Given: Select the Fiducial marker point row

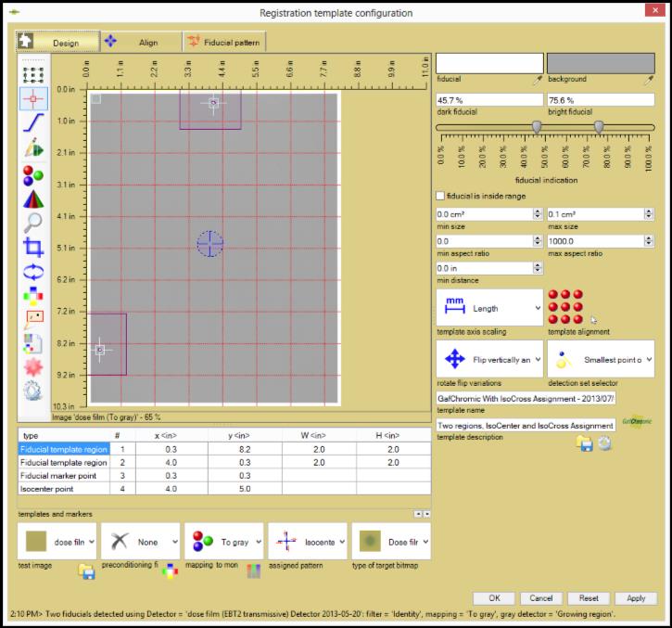Looking at the screenshot, I should pos(224,476).
